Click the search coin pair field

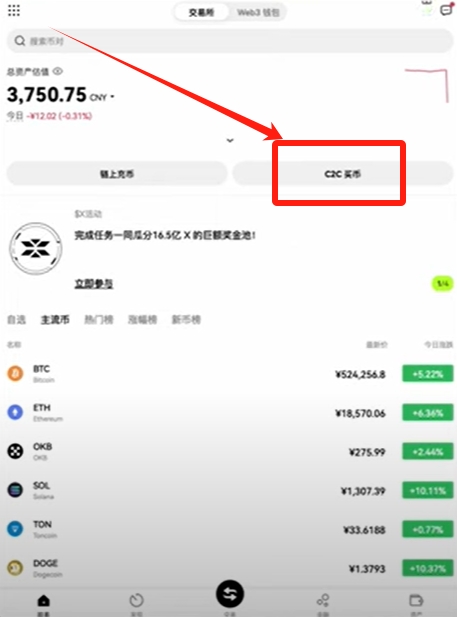pyautogui.click(x=230, y=41)
